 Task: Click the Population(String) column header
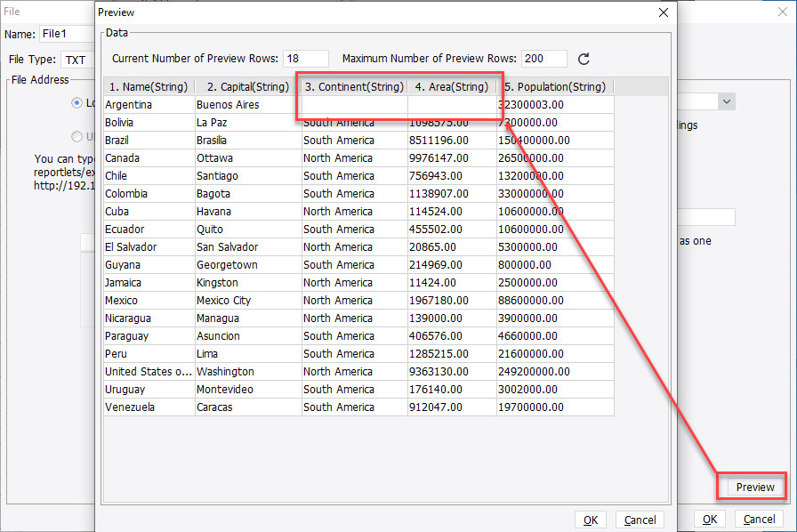(x=554, y=86)
